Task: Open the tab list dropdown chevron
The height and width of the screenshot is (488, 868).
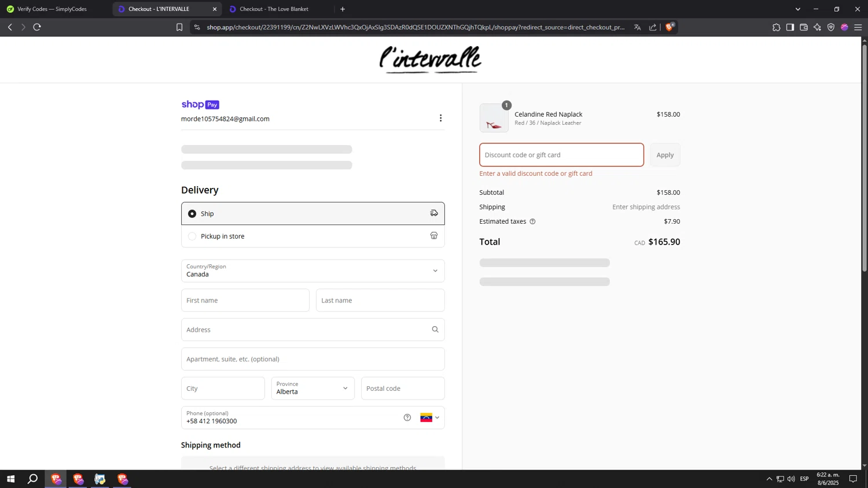Action: pos(797,9)
